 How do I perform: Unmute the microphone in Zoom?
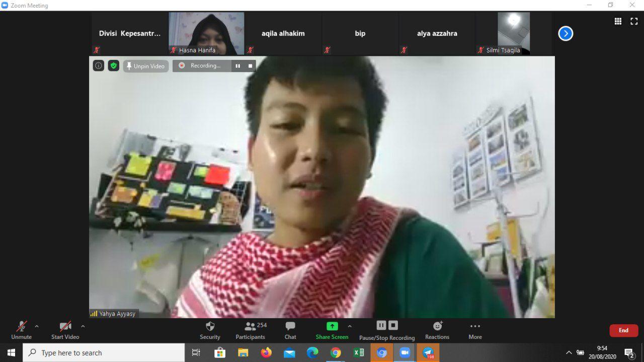click(21, 330)
